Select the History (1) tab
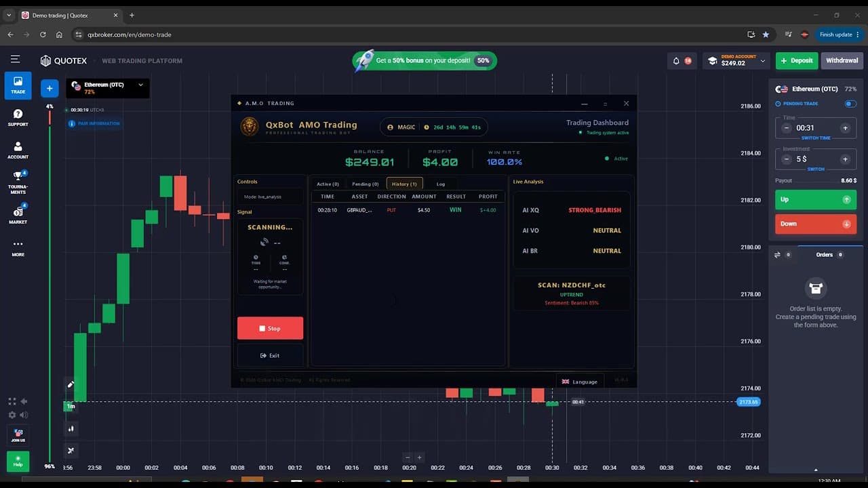Screen dimensions: 868x488 click(404, 184)
